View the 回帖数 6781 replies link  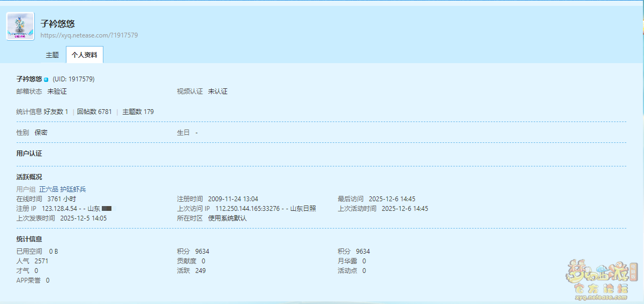pos(94,112)
